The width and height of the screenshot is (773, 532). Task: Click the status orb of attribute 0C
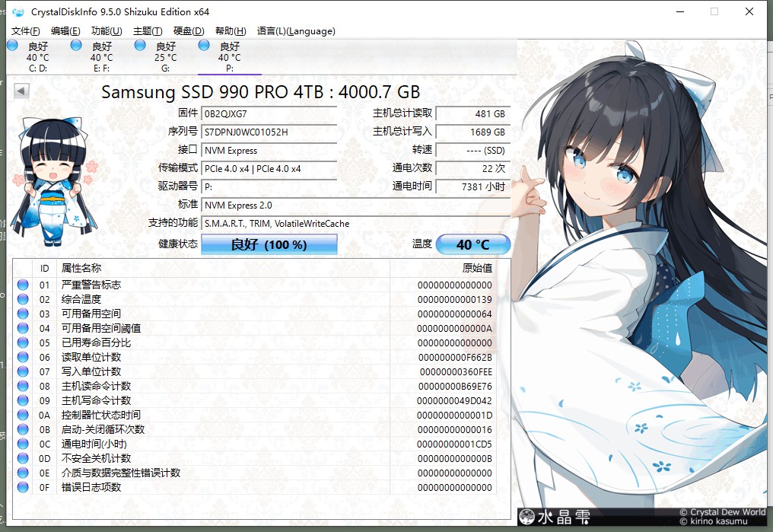pyautogui.click(x=23, y=444)
